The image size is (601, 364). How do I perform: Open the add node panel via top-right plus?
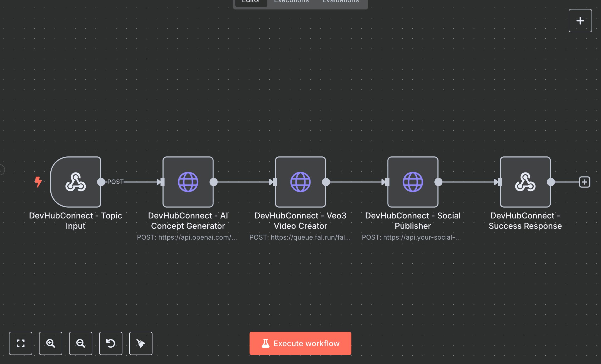coord(580,20)
